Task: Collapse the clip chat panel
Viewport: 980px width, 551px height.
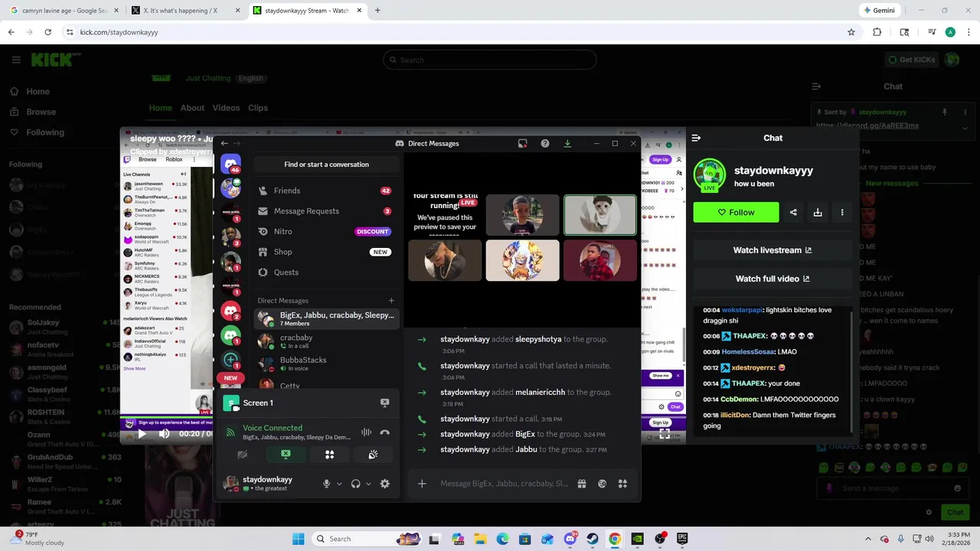Action: pyautogui.click(x=696, y=138)
